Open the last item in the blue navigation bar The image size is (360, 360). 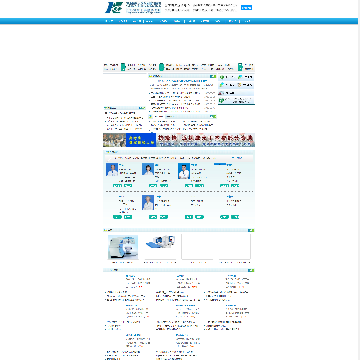coord(246,21)
